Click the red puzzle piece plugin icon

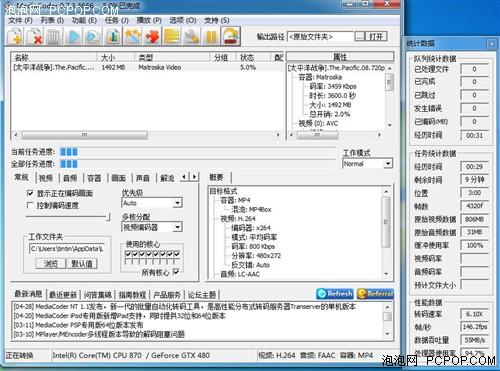click(152, 36)
